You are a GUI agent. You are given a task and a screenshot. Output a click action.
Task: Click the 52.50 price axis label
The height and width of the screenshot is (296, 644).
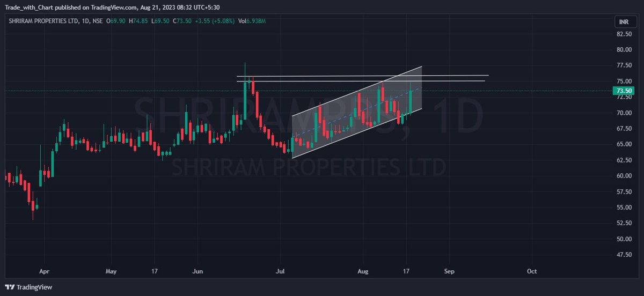pyautogui.click(x=623, y=223)
